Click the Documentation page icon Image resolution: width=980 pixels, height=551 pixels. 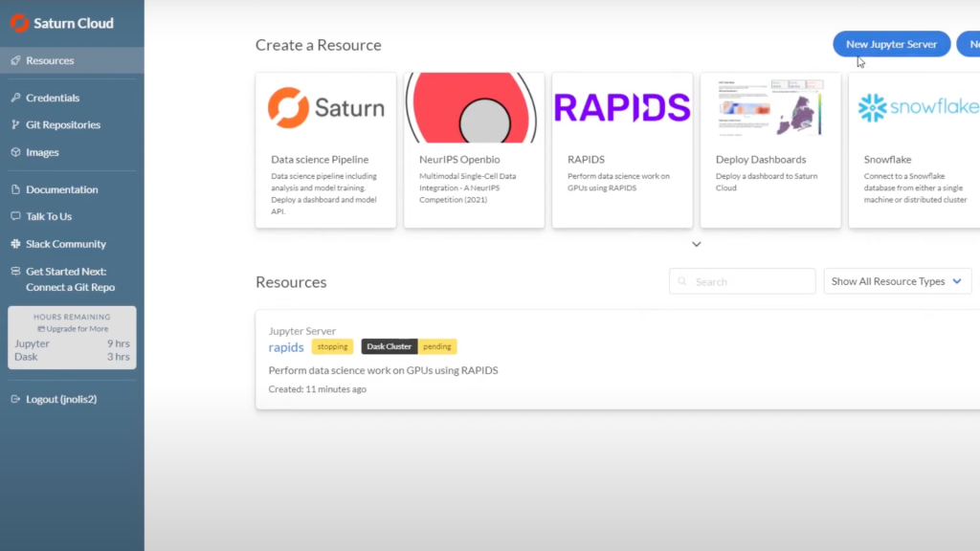15,189
